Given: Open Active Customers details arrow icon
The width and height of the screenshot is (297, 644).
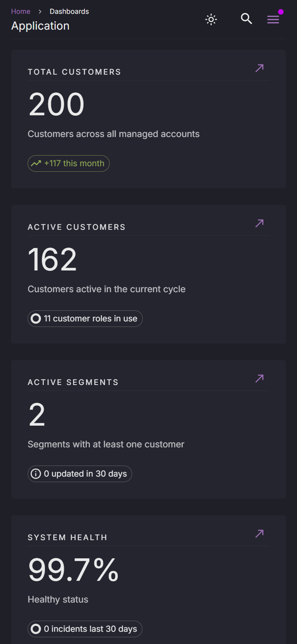Looking at the screenshot, I should (x=260, y=223).
